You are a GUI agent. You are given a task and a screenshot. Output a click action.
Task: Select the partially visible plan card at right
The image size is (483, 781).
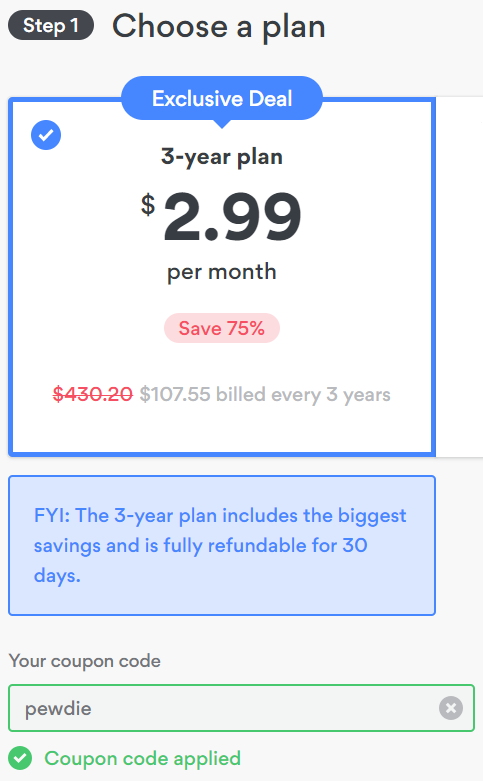460,276
